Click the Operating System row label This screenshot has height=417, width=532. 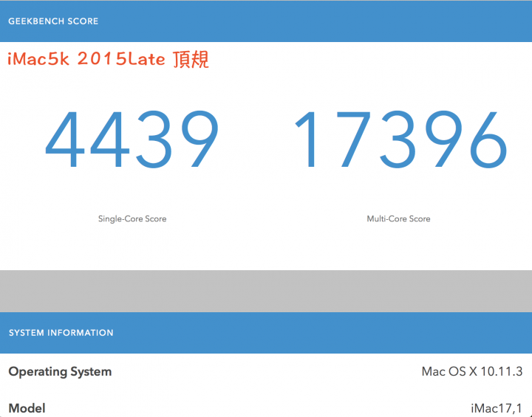click(60, 372)
